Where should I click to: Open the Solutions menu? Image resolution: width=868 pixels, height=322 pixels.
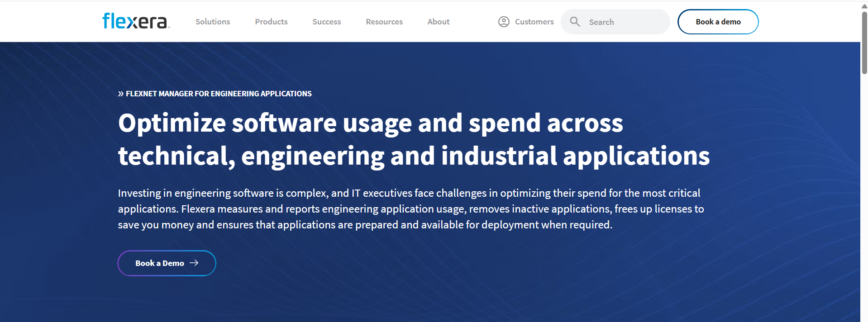213,22
